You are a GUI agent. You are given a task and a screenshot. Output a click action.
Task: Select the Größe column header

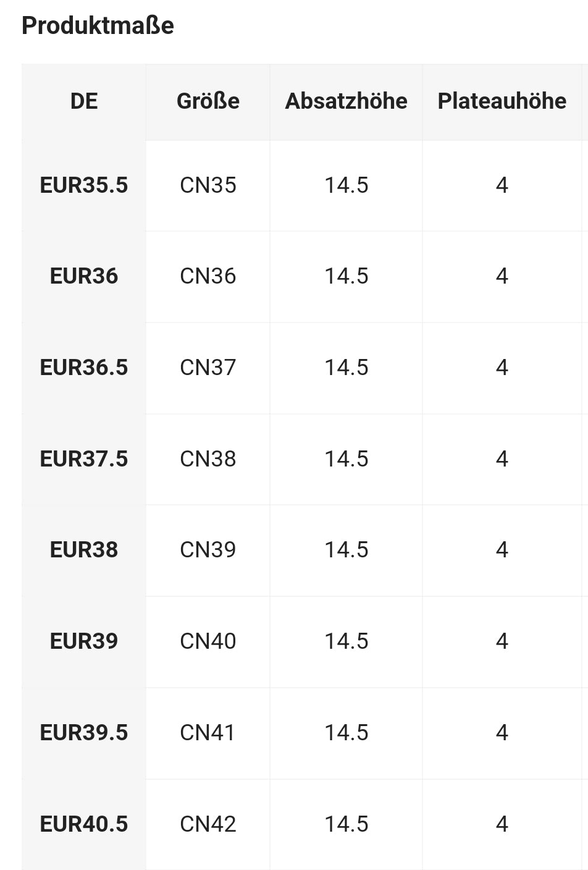click(208, 101)
